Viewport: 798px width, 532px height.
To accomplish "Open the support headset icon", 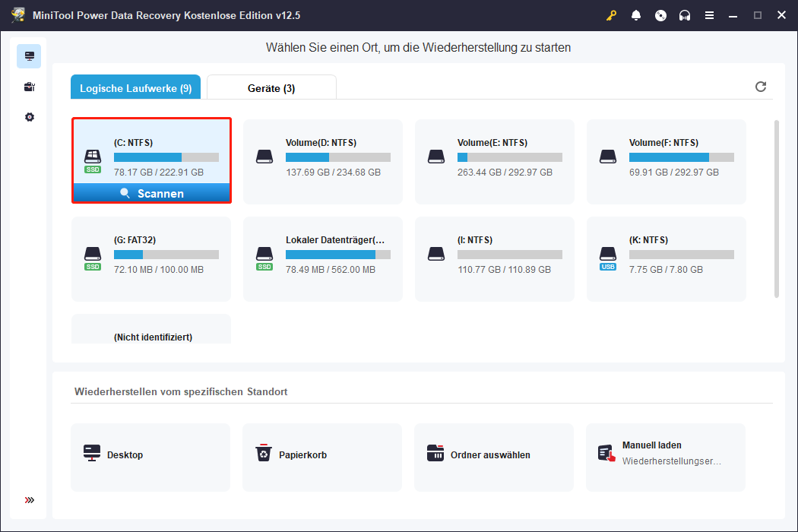I will click(685, 15).
